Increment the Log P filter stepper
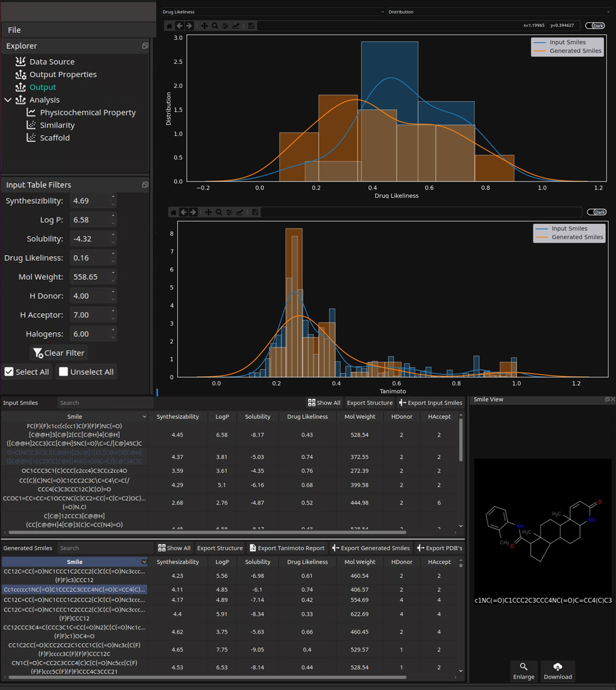Image resolution: width=616 pixels, height=690 pixels. (113, 217)
